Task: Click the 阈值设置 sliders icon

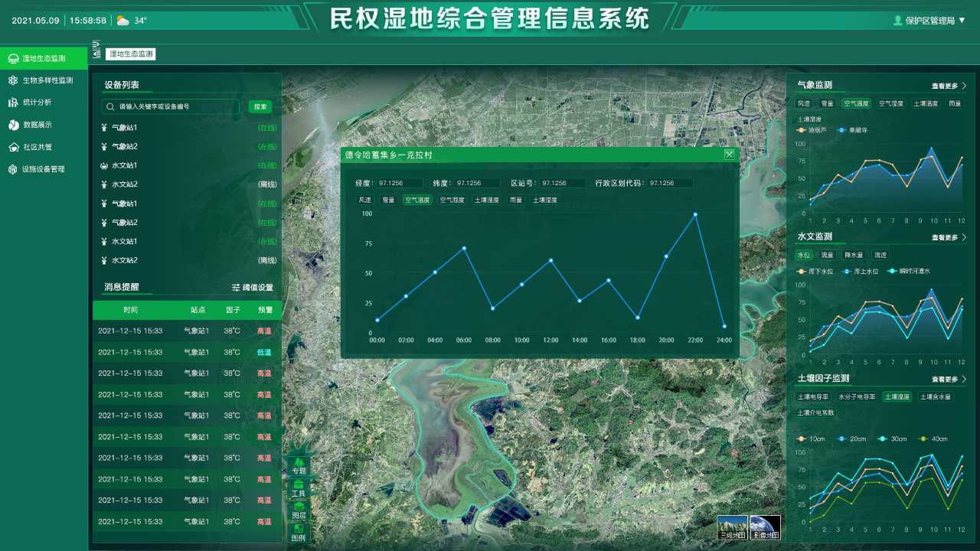Action: click(x=236, y=288)
